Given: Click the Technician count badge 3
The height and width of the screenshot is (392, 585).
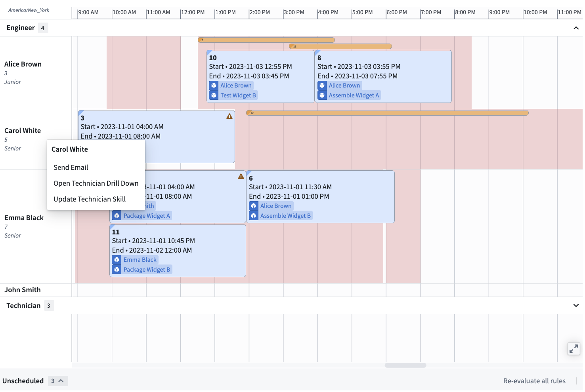Looking at the screenshot, I should (49, 306).
